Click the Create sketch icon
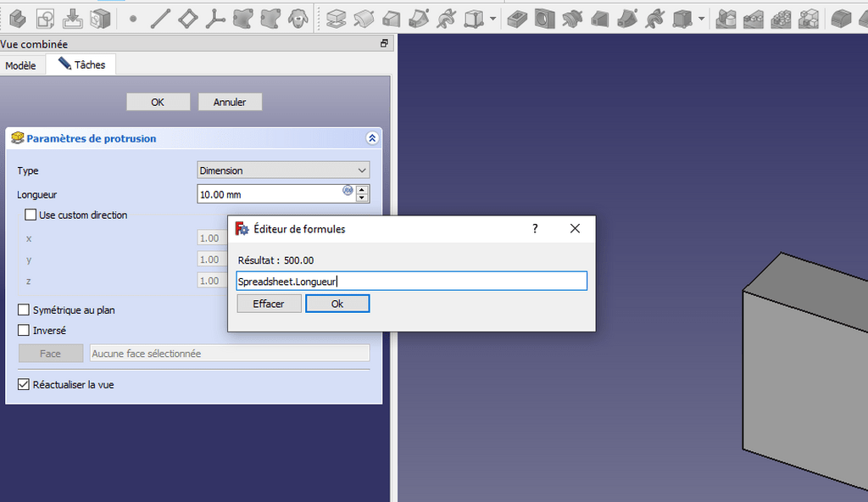Image resolution: width=868 pixels, height=502 pixels. (x=45, y=18)
